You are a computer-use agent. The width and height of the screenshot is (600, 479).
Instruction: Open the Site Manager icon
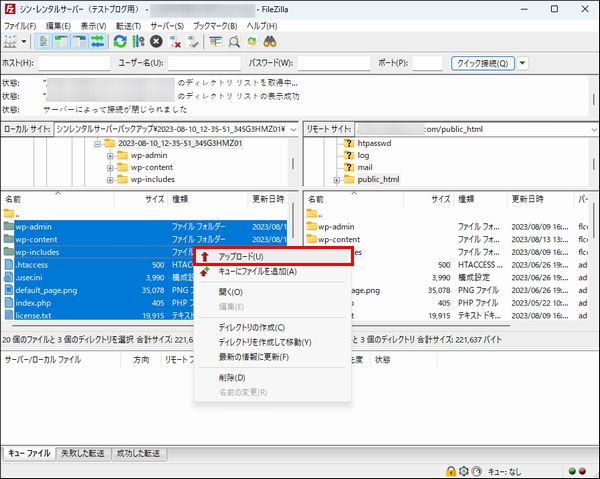pyautogui.click(x=10, y=41)
